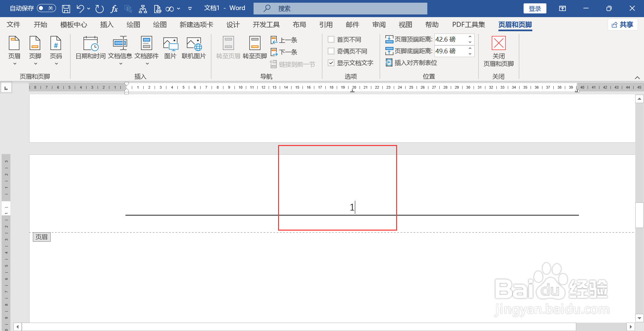Redo the last action
This screenshot has height=331, width=644.
coord(99,9)
